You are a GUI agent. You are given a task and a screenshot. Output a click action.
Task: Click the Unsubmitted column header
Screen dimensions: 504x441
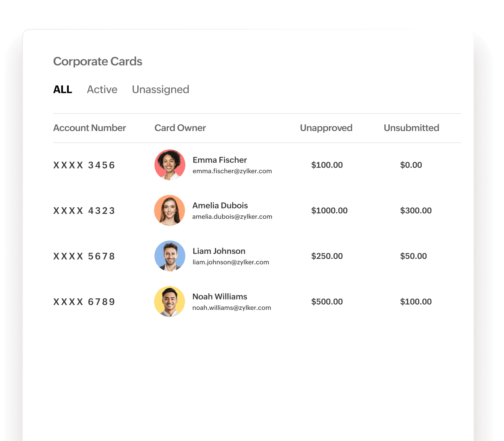411,128
